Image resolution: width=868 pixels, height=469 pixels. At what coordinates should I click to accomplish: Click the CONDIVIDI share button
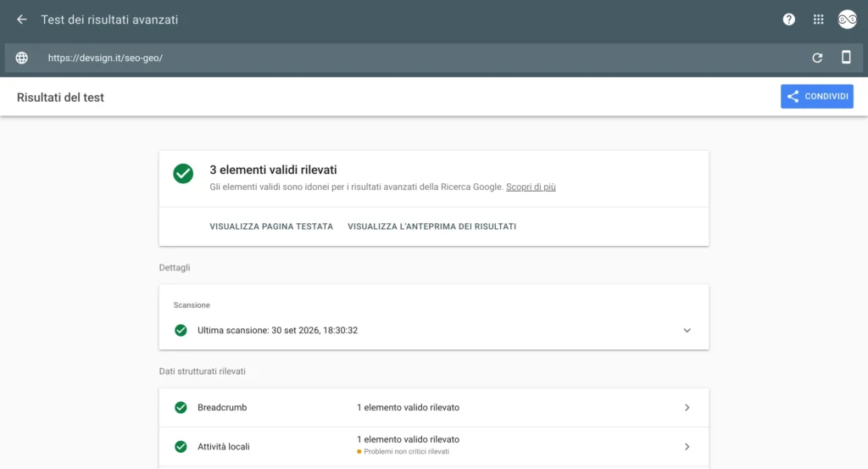pyautogui.click(x=816, y=97)
